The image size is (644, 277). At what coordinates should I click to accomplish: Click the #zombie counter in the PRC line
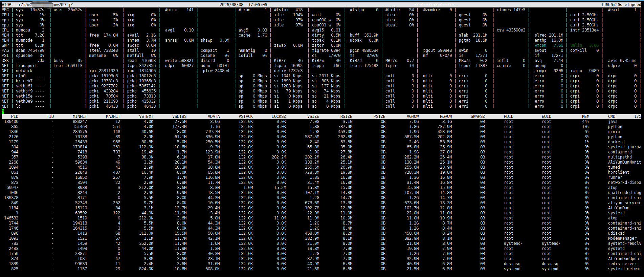437,10
